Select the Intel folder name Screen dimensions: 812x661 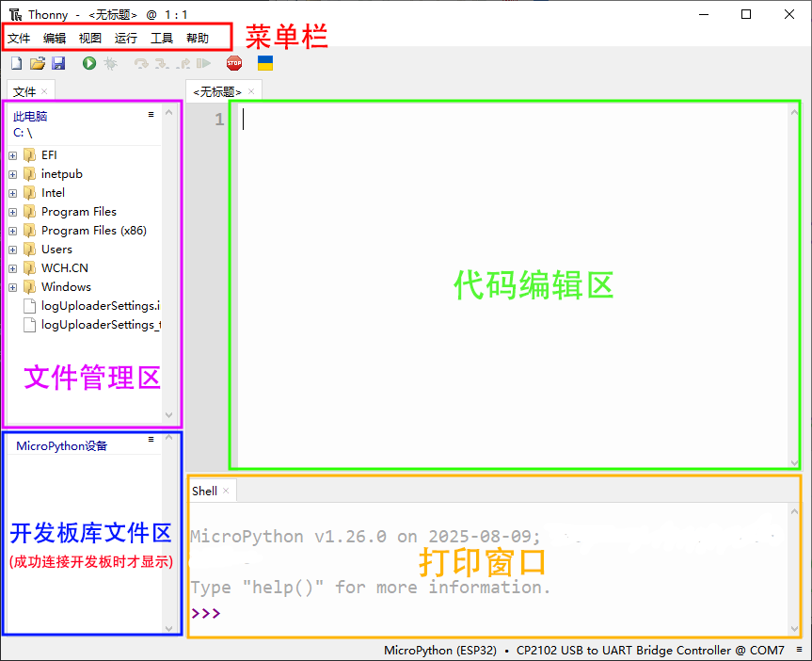53,192
